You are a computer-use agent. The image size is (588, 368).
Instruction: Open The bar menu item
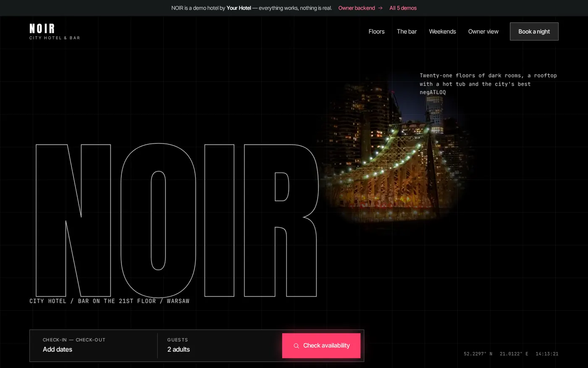[407, 32]
